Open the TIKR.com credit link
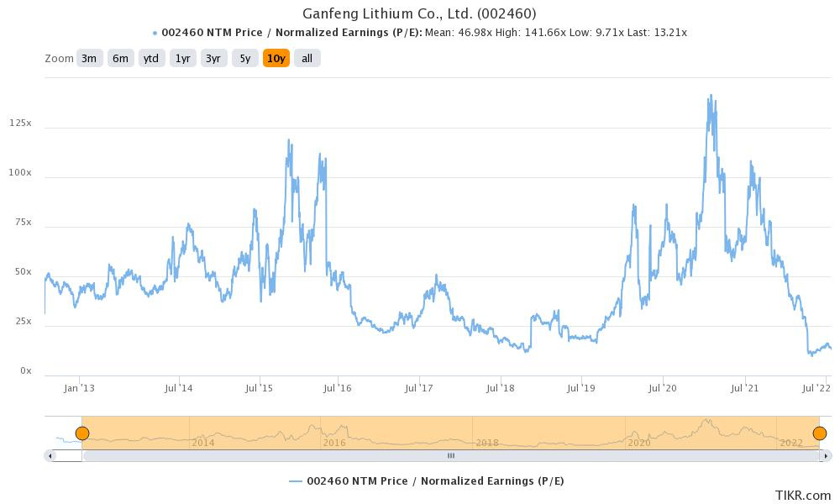Image resolution: width=840 pixels, height=504 pixels. [803, 496]
